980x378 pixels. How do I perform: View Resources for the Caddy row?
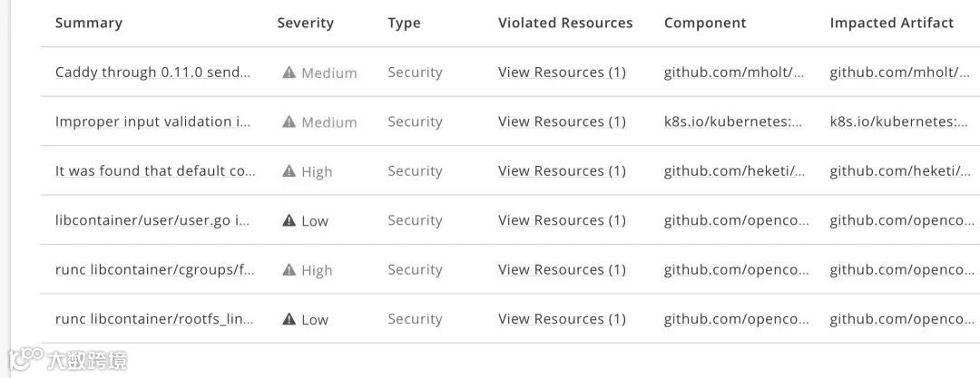tap(562, 73)
